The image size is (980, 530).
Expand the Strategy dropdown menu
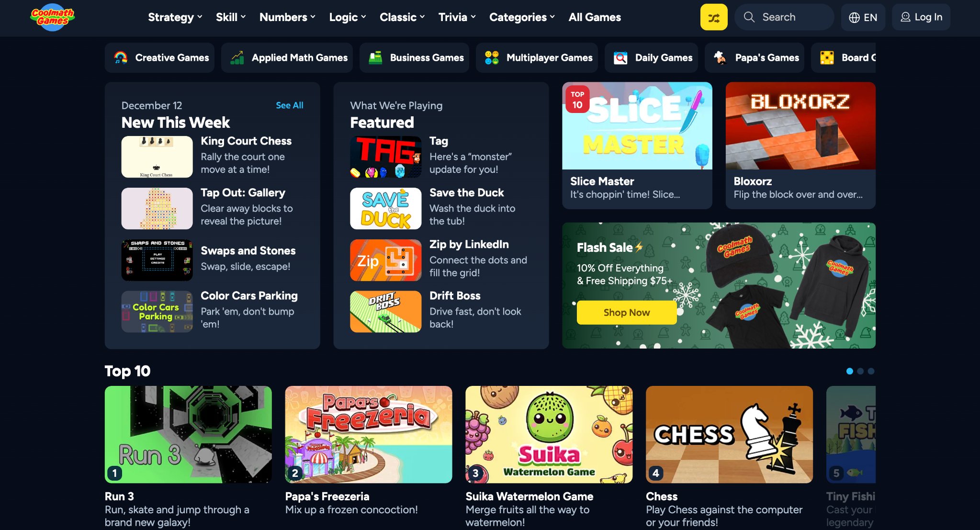coord(175,17)
